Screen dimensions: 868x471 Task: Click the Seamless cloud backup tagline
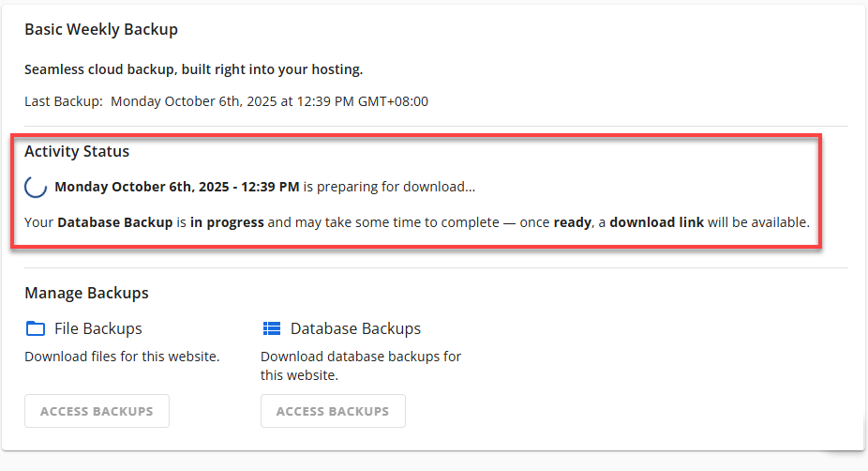coord(193,69)
